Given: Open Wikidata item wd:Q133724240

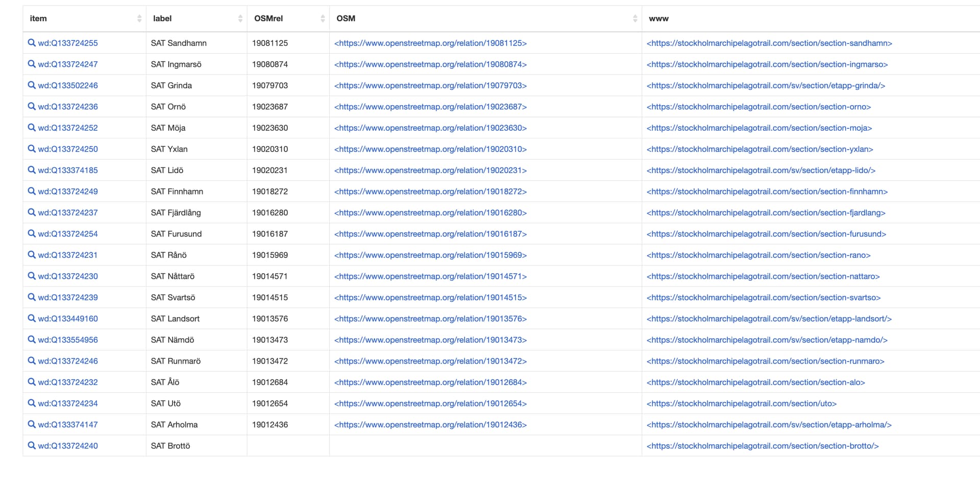Looking at the screenshot, I should (x=68, y=446).
